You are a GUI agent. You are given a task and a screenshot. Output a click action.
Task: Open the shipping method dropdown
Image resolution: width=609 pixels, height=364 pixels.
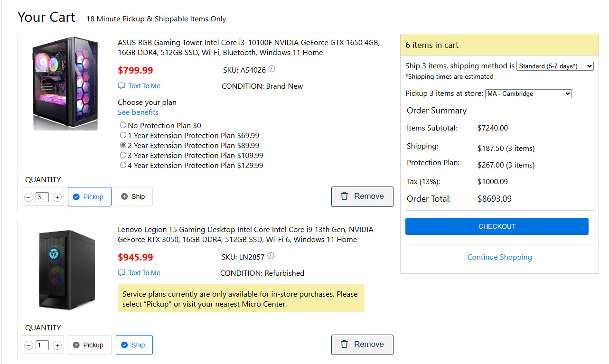click(554, 66)
